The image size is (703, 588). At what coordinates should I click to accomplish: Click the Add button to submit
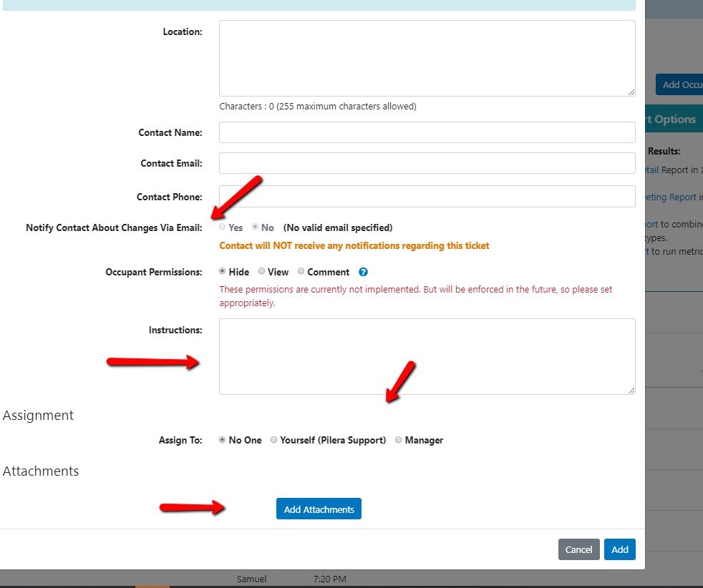[620, 549]
